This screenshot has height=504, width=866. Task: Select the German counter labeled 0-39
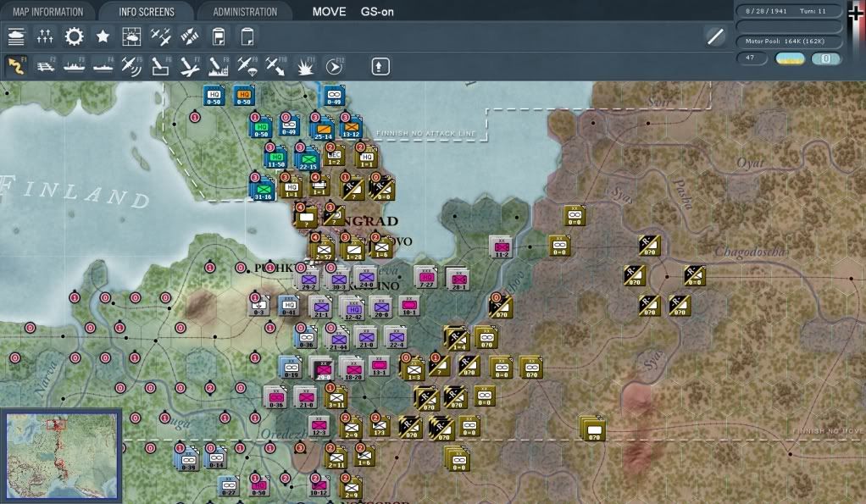click(x=188, y=459)
